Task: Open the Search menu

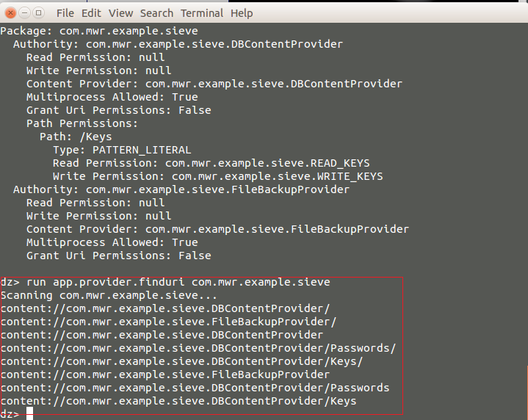Action: (156, 13)
